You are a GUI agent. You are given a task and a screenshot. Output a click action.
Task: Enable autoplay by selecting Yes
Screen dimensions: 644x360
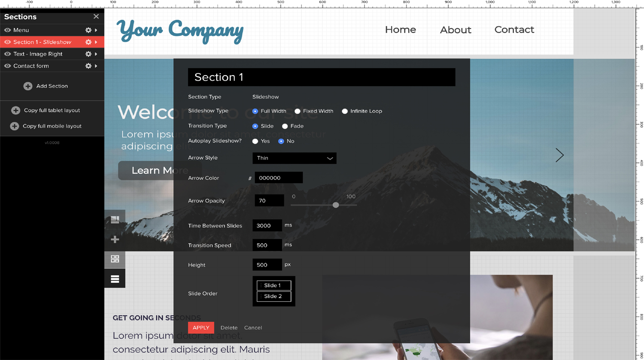click(255, 141)
